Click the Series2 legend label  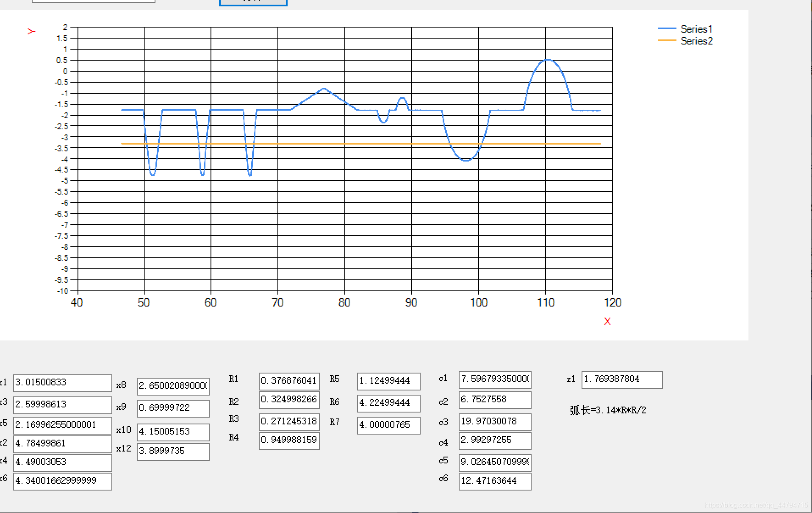click(x=697, y=41)
